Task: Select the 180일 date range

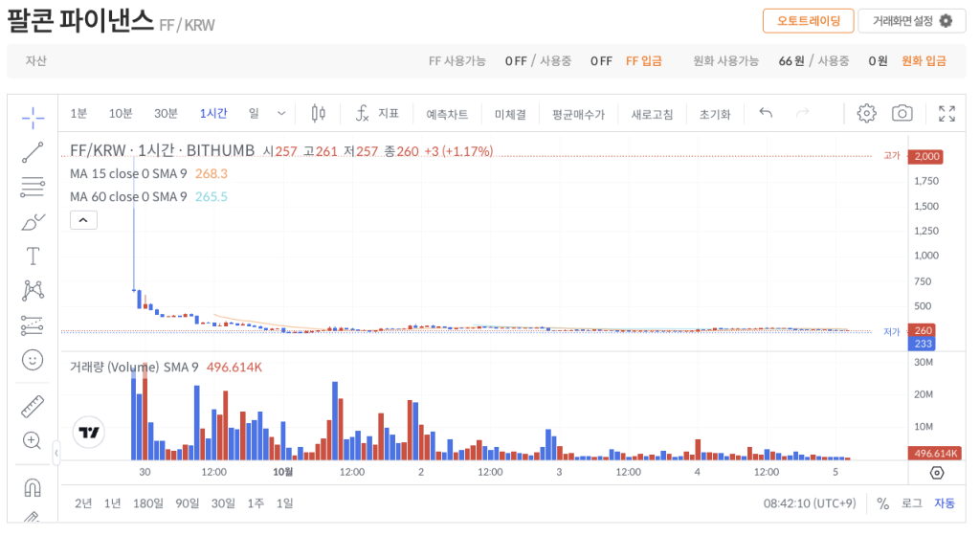Action: (148, 503)
